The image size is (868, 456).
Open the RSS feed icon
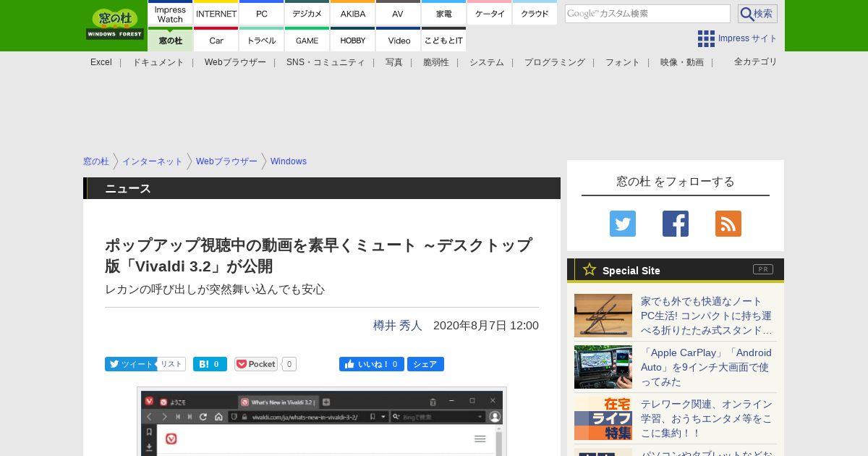pyautogui.click(x=728, y=224)
